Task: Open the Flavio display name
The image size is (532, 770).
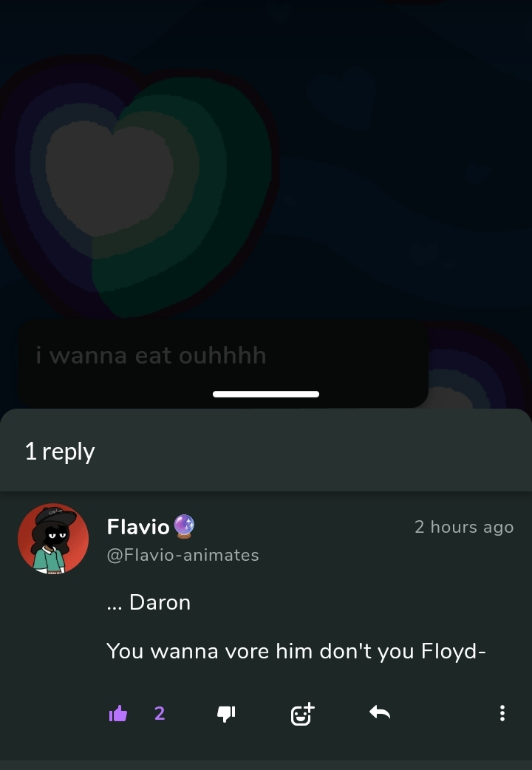Action: pos(138,527)
